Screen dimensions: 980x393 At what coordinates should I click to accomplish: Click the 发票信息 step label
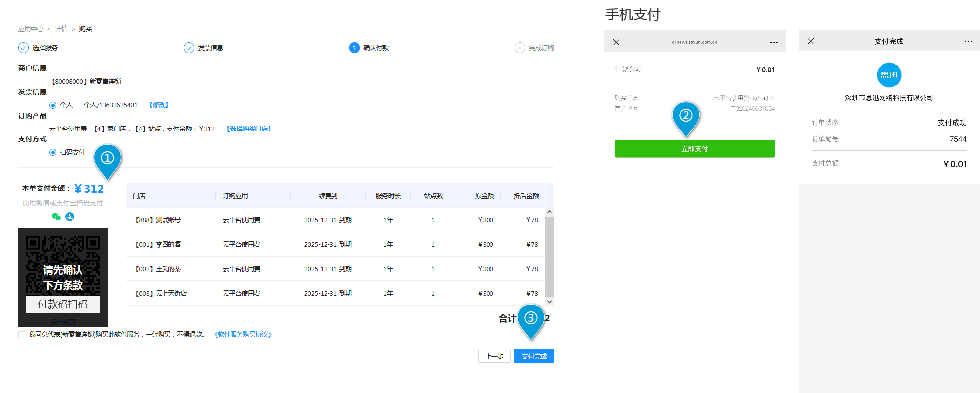click(x=210, y=48)
